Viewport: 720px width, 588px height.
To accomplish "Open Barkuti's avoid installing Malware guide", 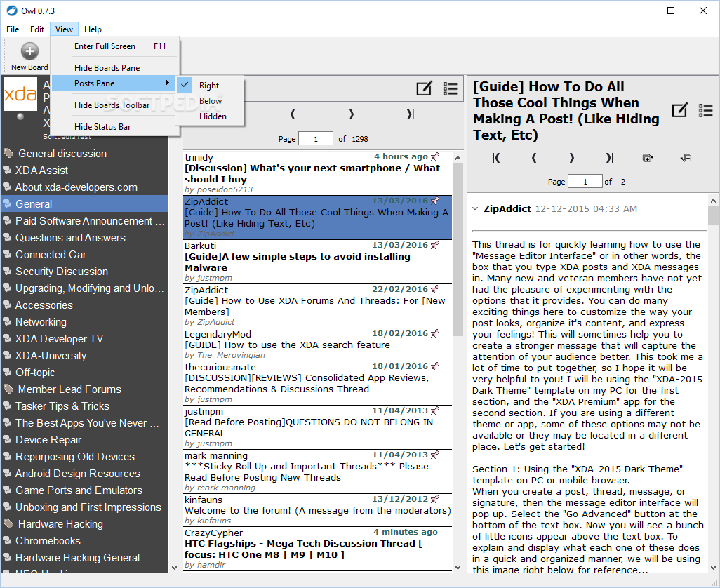I will pos(317,262).
